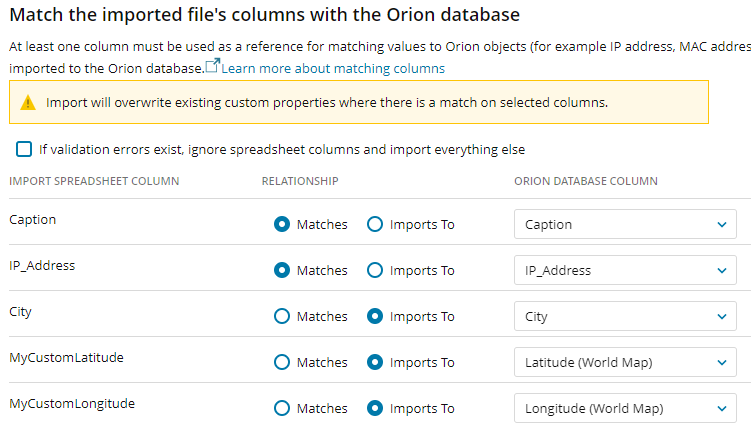Screen dimensions: 751x432
Task: Set City row relationship to Imports To
Action: tap(375, 316)
